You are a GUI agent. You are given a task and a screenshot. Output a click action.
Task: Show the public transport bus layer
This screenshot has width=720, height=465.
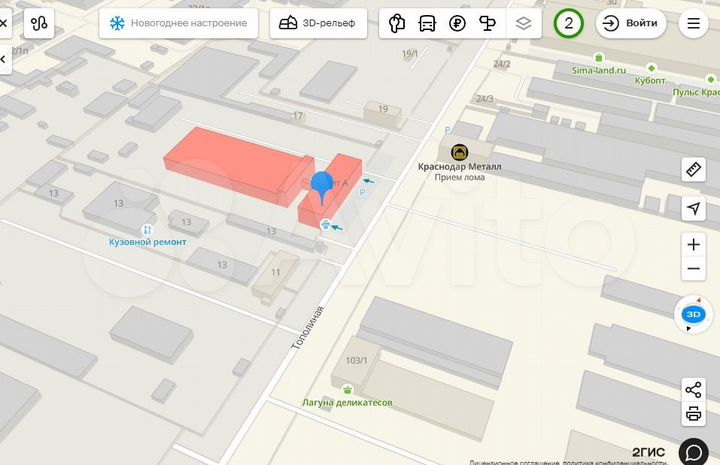(x=428, y=23)
